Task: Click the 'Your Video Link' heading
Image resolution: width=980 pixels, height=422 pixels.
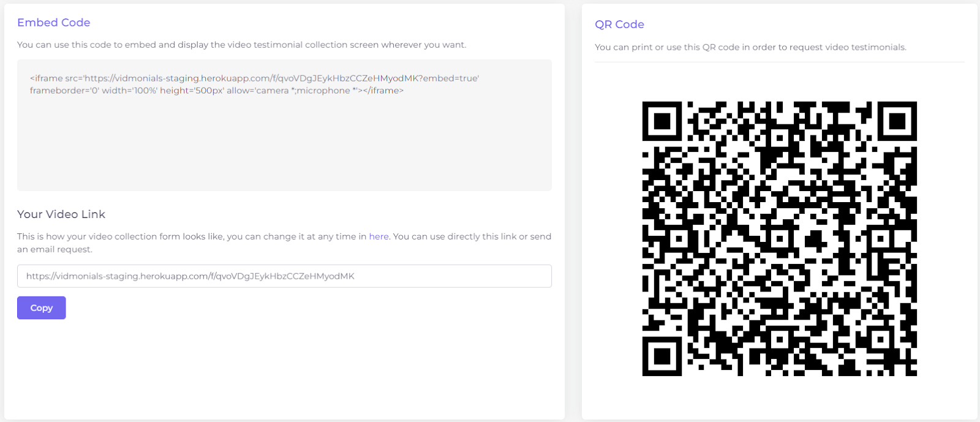Action: [61, 214]
